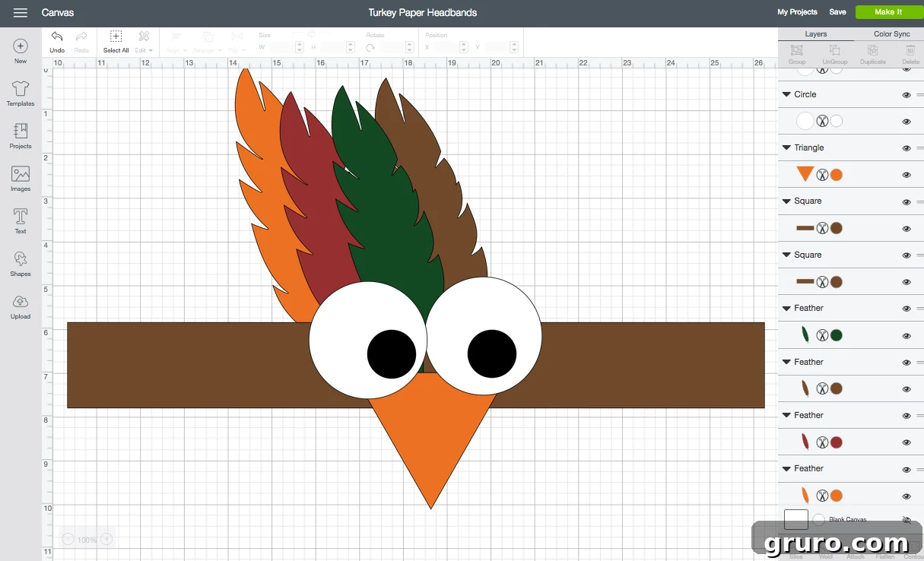Click the green color swatch for the feather
The width and height of the screenshot is (924, 561).
pyautogui.click(x=837, y=335)
